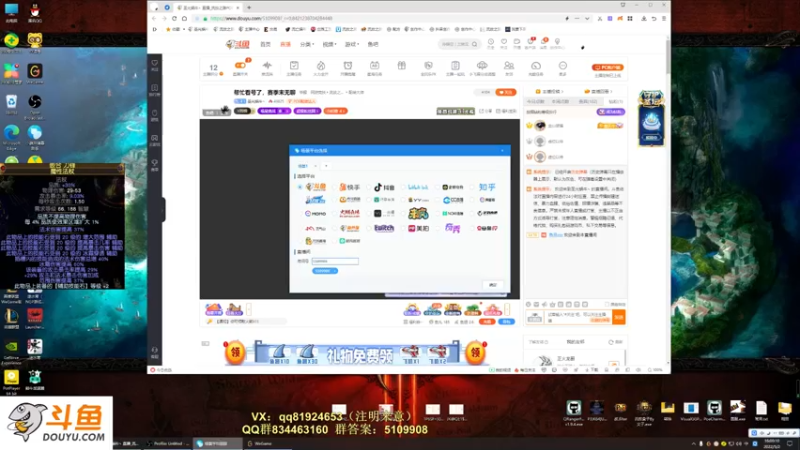Collapse the left sidebar using its edge handle
The height and width of the screenshot is (450, 800).
[163, 210]
